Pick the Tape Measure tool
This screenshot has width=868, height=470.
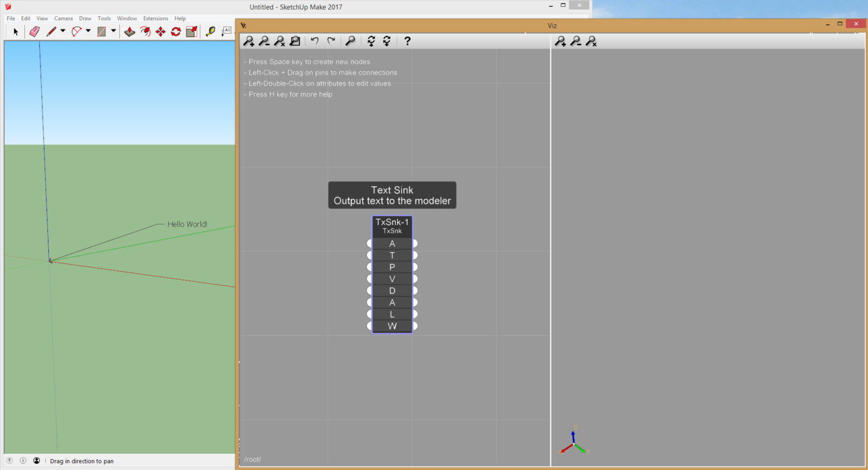(209, 31)
